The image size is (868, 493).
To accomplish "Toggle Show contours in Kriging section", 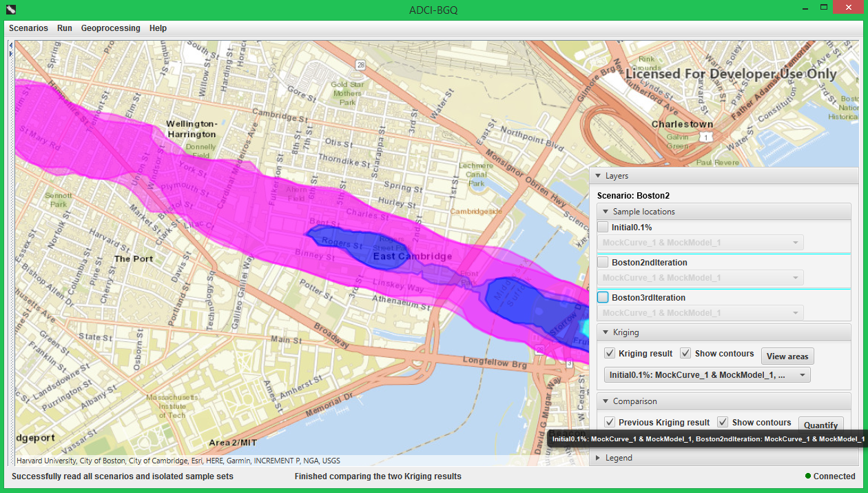I will tap(685, 353).
